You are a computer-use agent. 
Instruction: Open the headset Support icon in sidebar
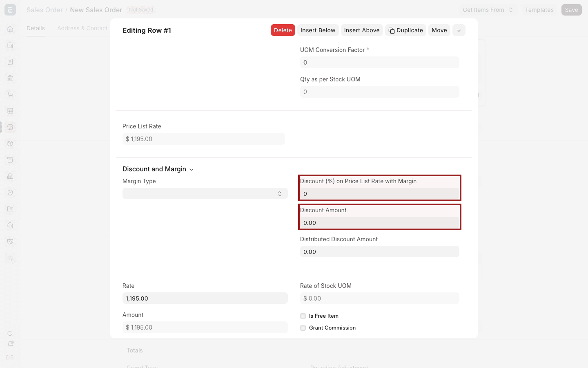10,225
